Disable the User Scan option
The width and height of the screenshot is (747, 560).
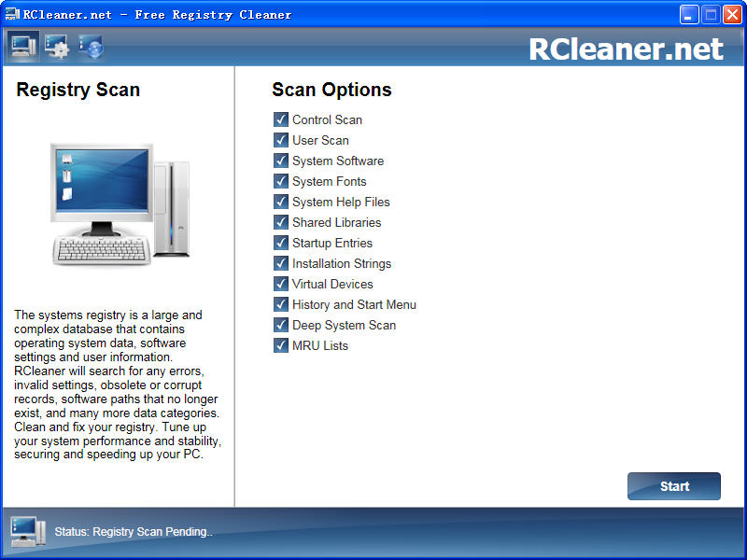pyautogui.click(x=280, y=140)
